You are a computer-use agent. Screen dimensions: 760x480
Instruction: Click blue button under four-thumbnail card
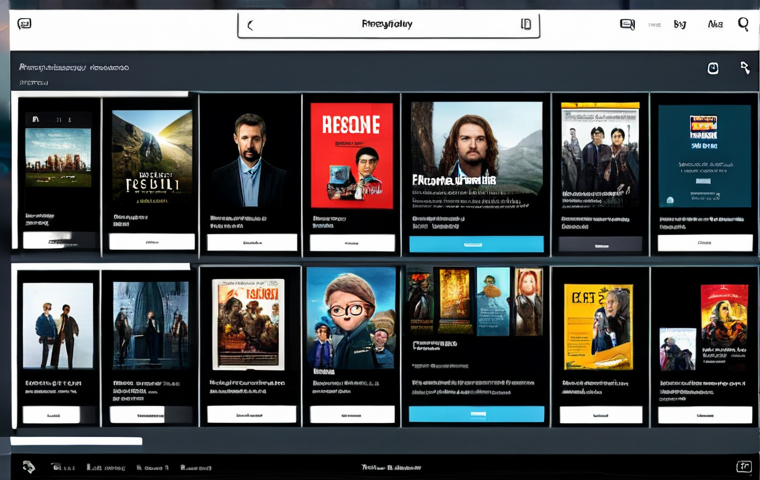click(x=476, y=414)
